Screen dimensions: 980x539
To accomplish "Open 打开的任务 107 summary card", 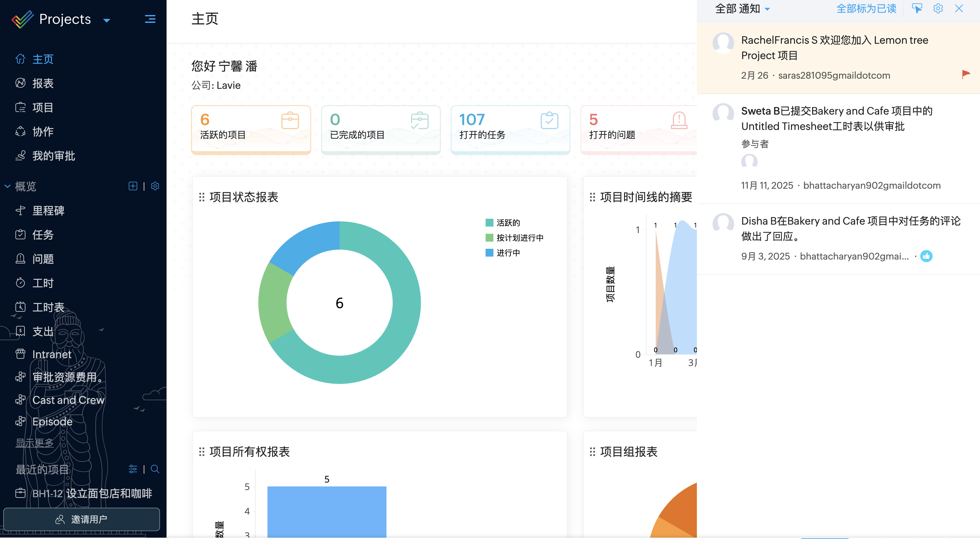I will [x=510, y=129].
